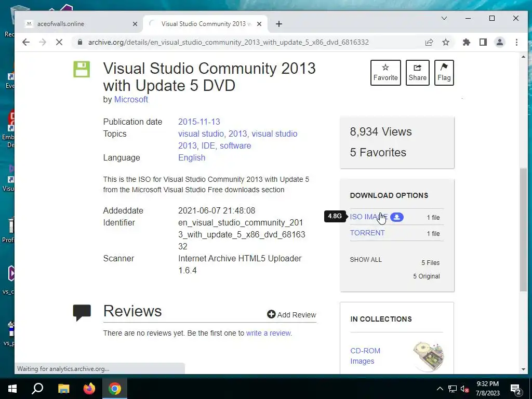
Task: Click the 'write a review' link
Action: click(x=269, y=333)
